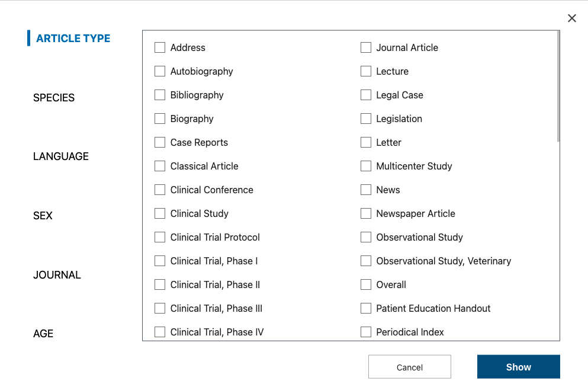Click the Show button

pos(518,367)
